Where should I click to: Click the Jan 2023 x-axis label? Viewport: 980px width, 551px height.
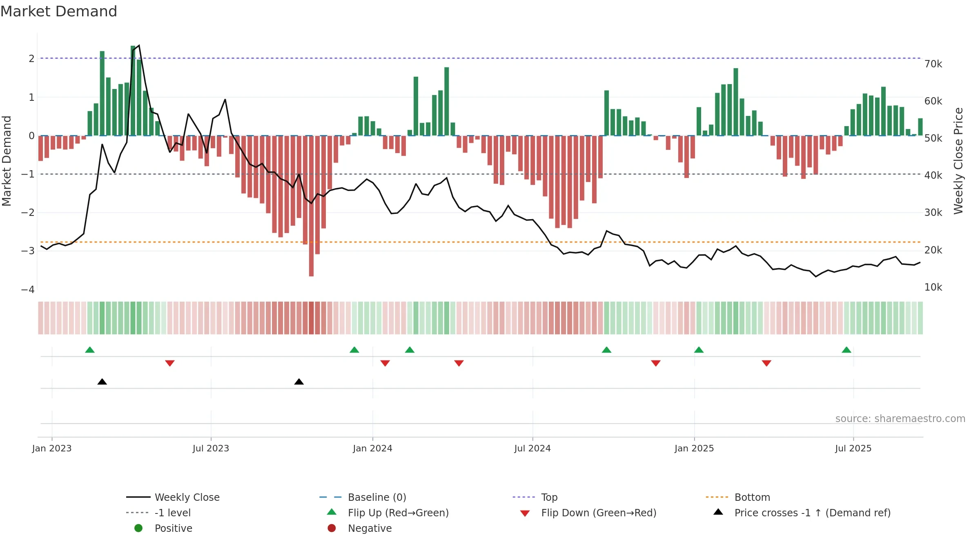[x=52, y=448]
